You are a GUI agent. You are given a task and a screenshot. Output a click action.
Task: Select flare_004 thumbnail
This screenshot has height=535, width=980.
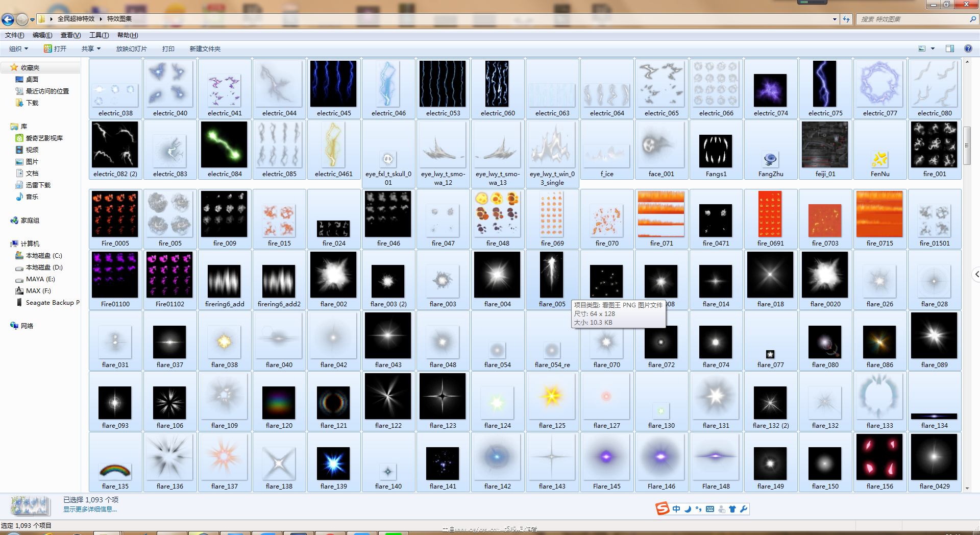498,280
